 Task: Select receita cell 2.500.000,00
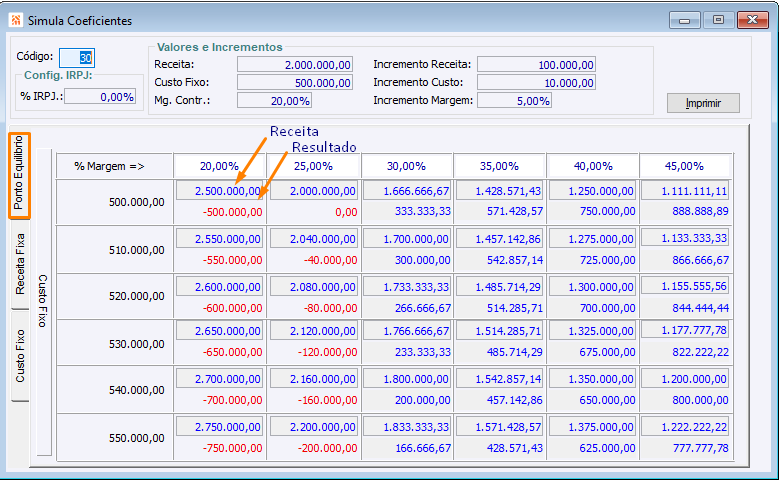pos(219,191)
